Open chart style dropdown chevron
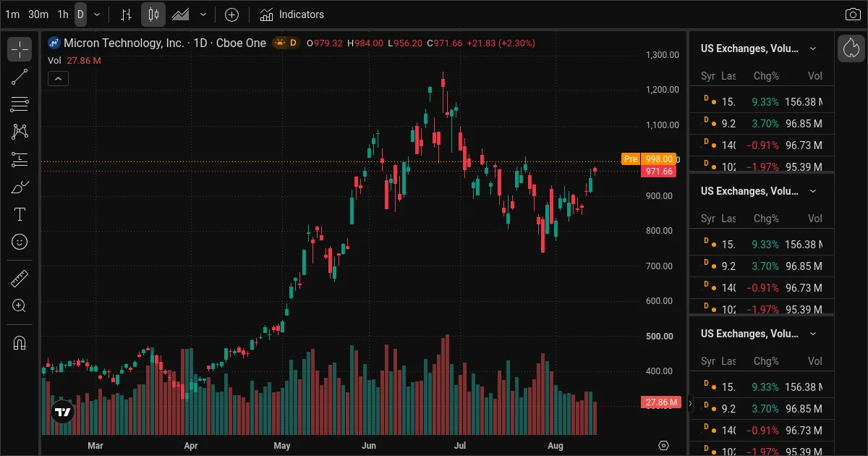This screenshot has width=868, height=456. click(x=203, y=14)
